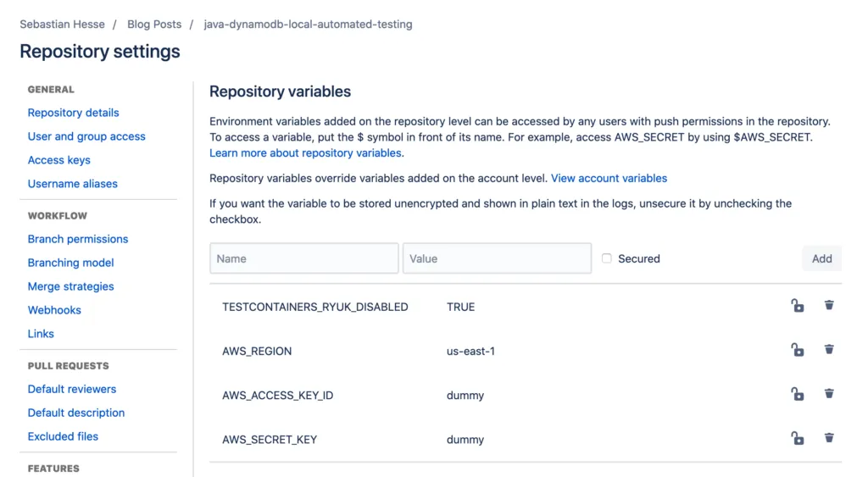Open Excluded files settings

pyautogui.click(x=63, y=436)
